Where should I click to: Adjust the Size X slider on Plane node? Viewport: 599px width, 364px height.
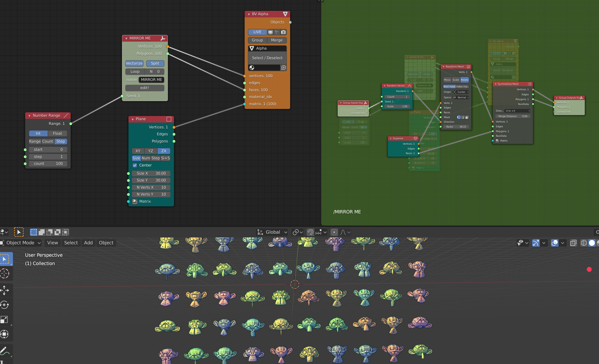(x=151, y=173)
